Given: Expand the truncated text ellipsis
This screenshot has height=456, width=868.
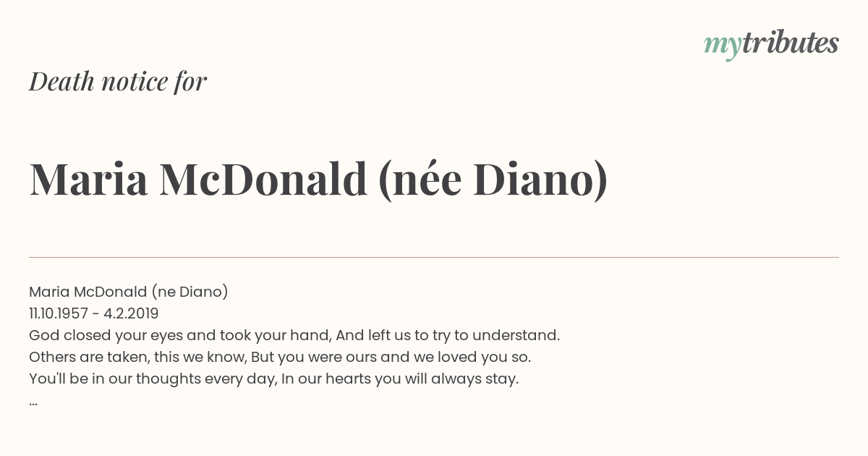Looking at the screenshot, I should point(33,402).
